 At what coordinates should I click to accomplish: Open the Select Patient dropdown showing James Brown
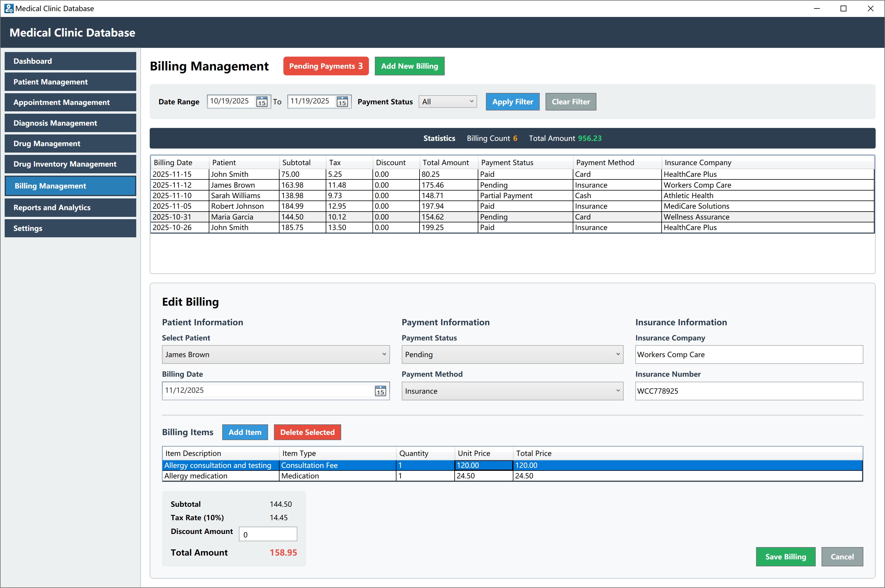(275, 354)
